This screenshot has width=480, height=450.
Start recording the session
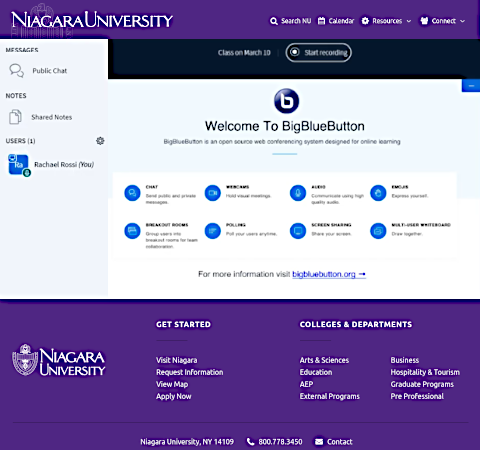point(318,53)
